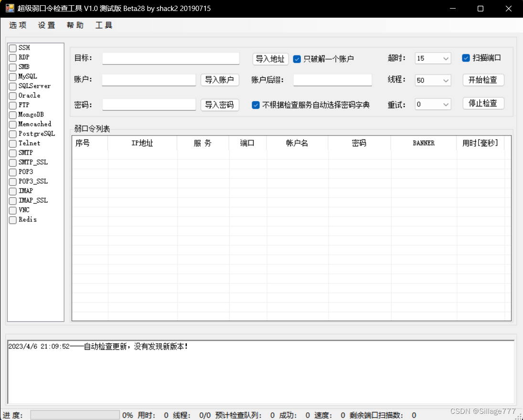Viewport: 523px width, 420px height.
Task: Toggle the 扫描端口 checkbox
Action: click(x=466, y=58)
